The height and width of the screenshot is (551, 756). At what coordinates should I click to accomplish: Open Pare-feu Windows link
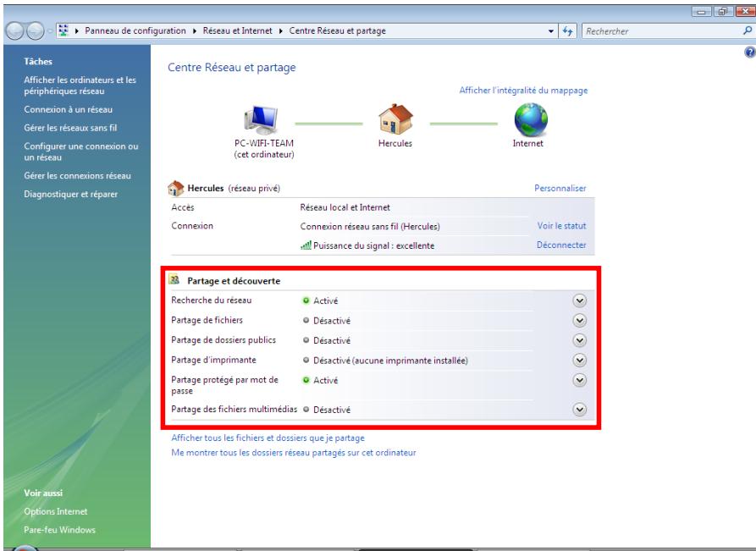click(60, 530)
